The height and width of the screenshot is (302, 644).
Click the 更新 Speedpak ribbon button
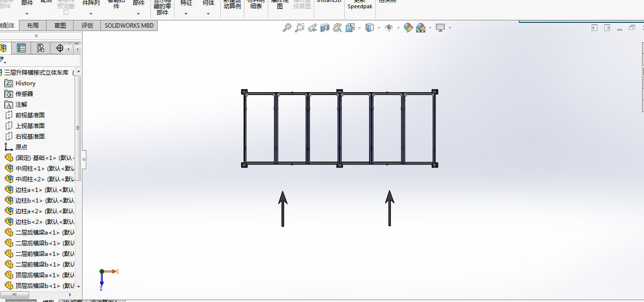[360, 5]
